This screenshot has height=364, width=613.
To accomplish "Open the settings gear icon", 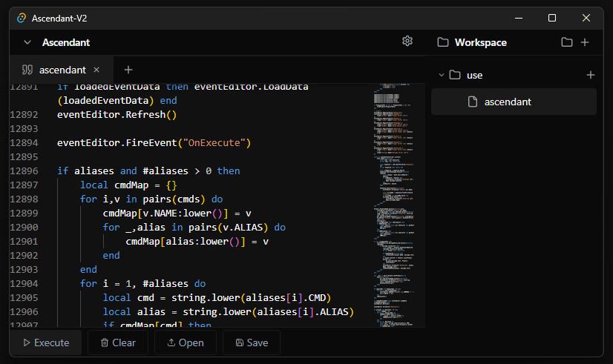I will coord(407,41).
